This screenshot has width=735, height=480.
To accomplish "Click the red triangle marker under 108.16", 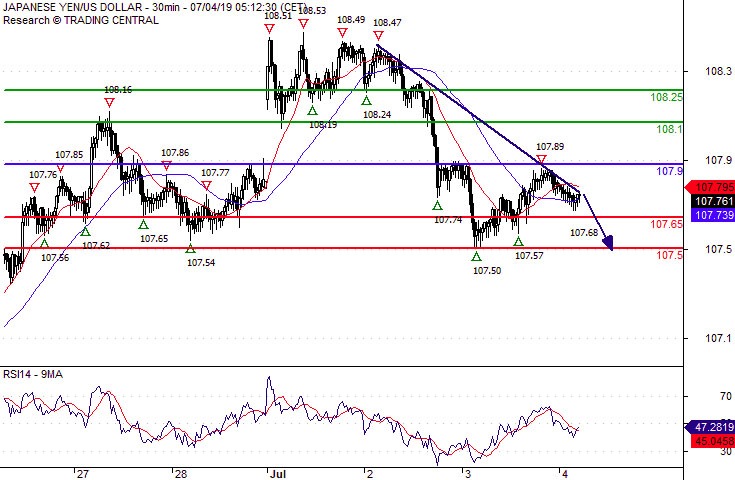I will click(109, 103).
